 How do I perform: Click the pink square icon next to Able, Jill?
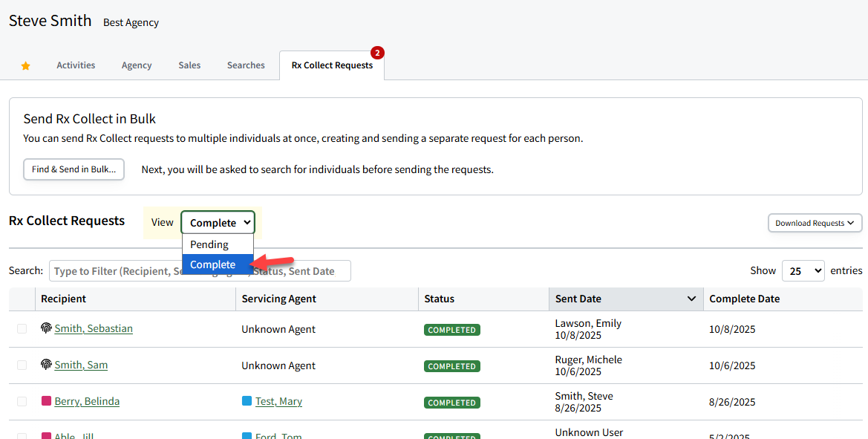(46, 435)
